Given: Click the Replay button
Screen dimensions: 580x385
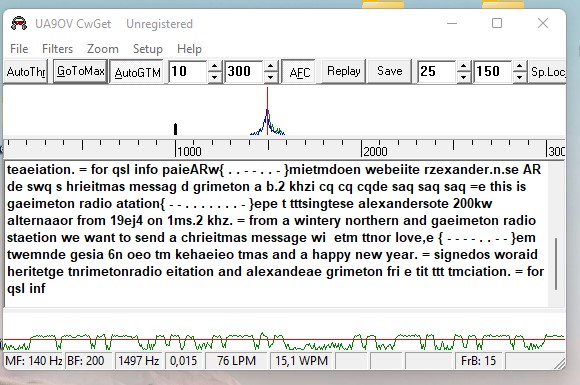Looking at the screenshot, I should coord(344,71).
